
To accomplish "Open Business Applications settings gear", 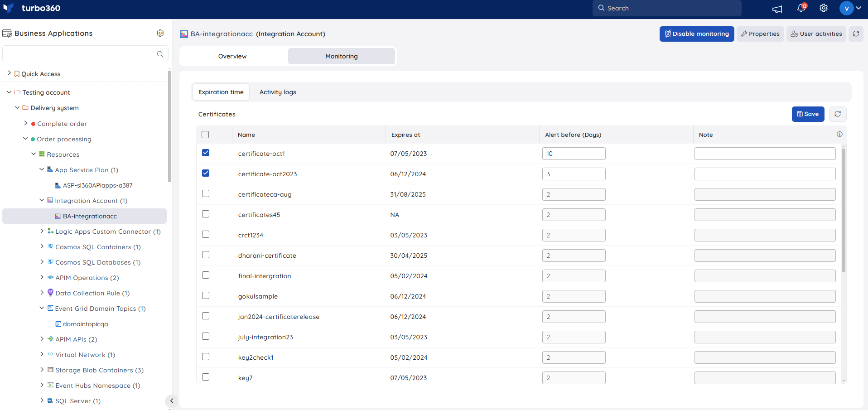I will pos(160,33).
